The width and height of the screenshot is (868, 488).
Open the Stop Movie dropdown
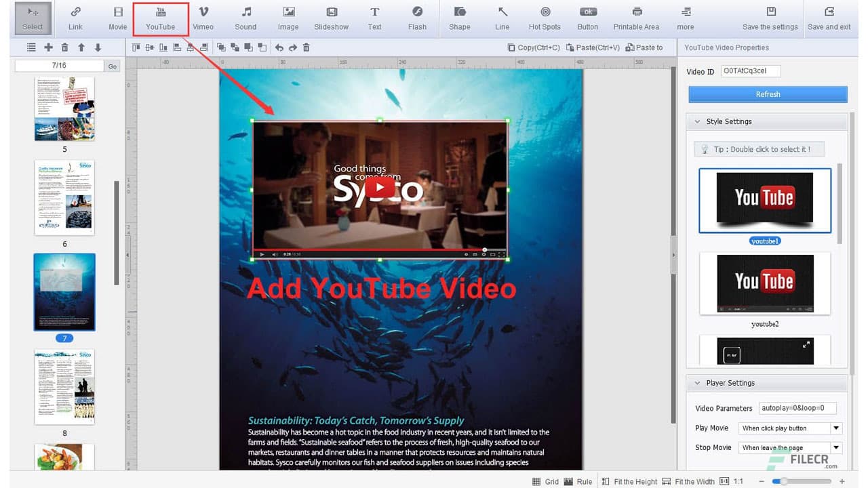point(836,447)
